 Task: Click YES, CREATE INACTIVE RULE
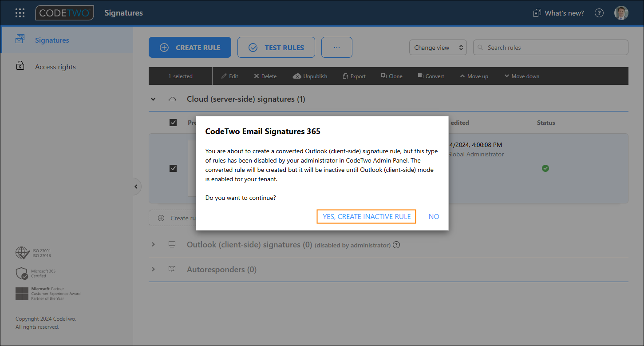pyautogui.click(x=366, y=216)
